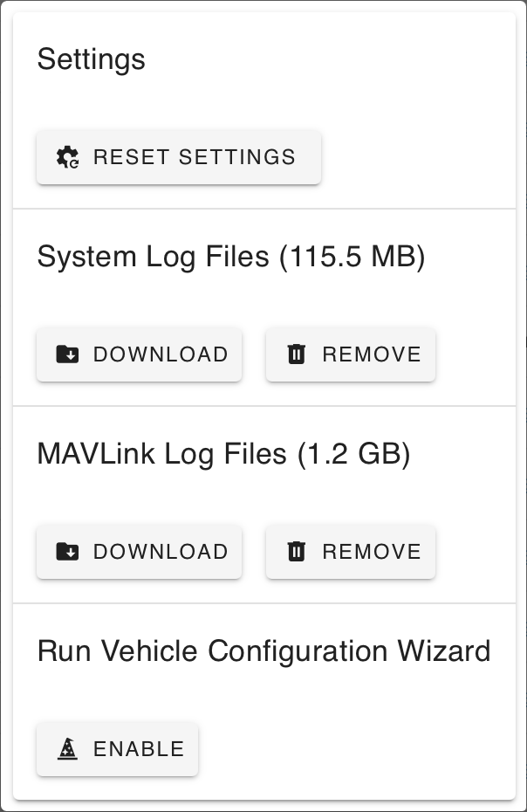Screen dimensions: 527x812
Task: Download the System Log Files
Action: click(139, 354)
